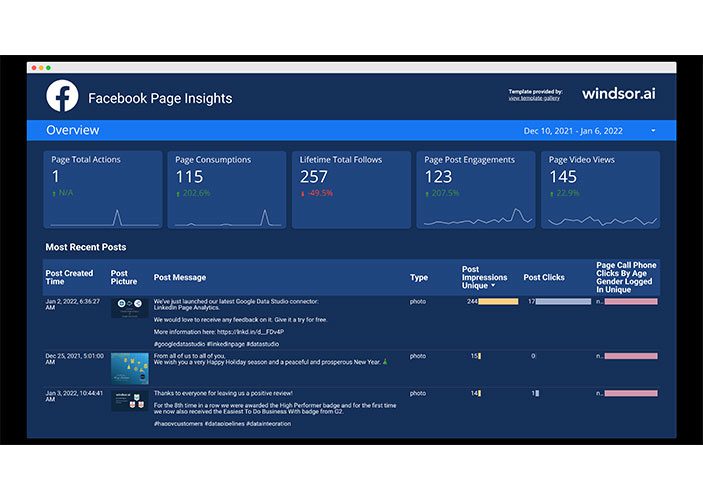Click the pink bar in the Jan 3 row
The width and height of the screenshot is (703, 500).
[x=631, y=393]
